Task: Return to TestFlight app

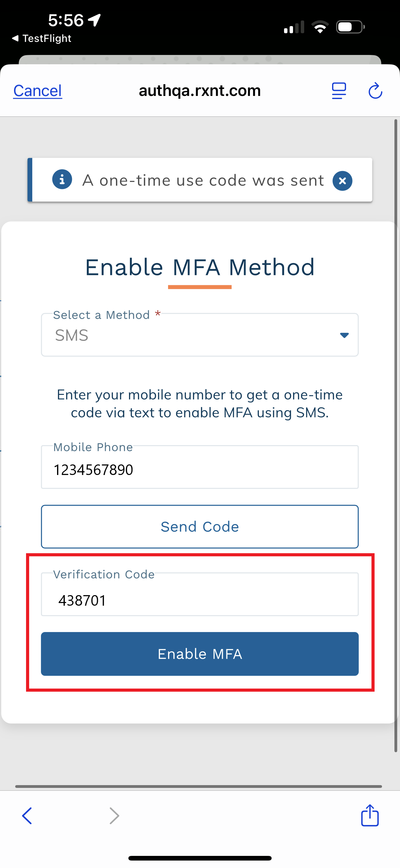Action: pyautogui.click(x=42, y=38)
